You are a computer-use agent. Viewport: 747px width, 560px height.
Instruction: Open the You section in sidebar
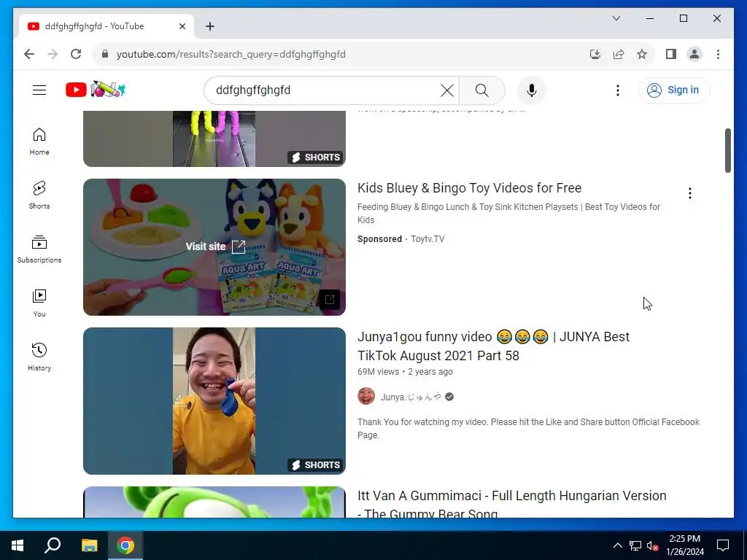pyautogui.click(x=39, y=303)
